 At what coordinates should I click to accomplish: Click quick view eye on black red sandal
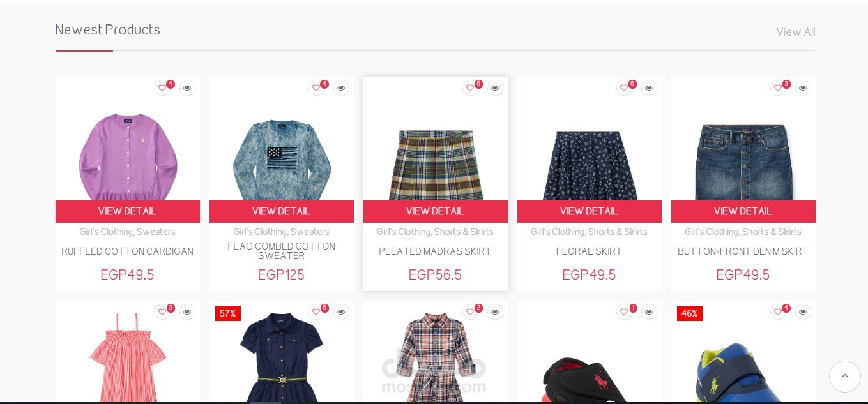(x=649, y=312)
